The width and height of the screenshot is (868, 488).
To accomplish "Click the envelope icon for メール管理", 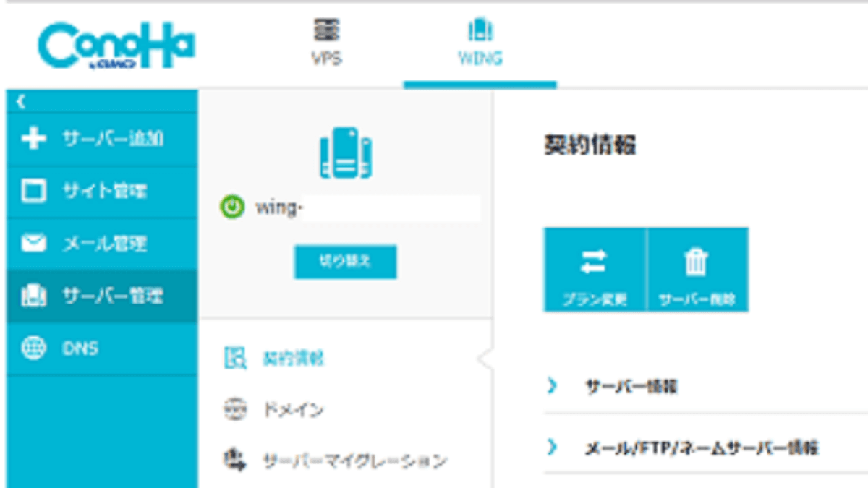I will tap(33, 244).
